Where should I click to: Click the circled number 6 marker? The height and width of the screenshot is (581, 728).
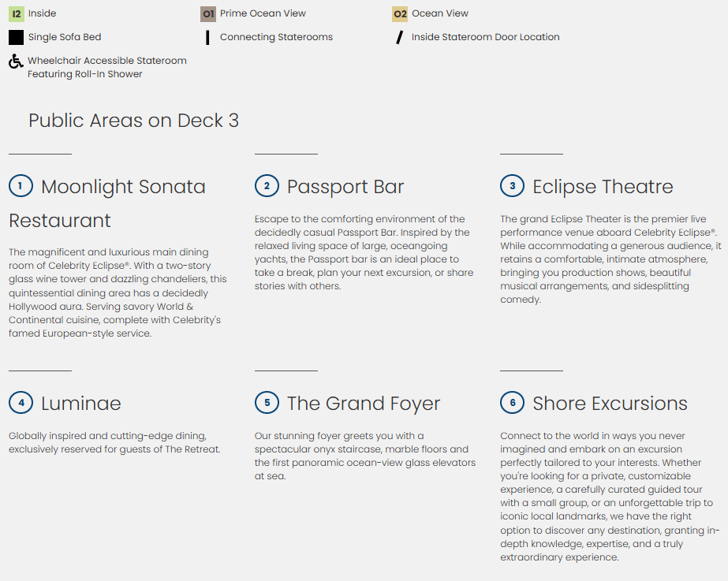513,403
